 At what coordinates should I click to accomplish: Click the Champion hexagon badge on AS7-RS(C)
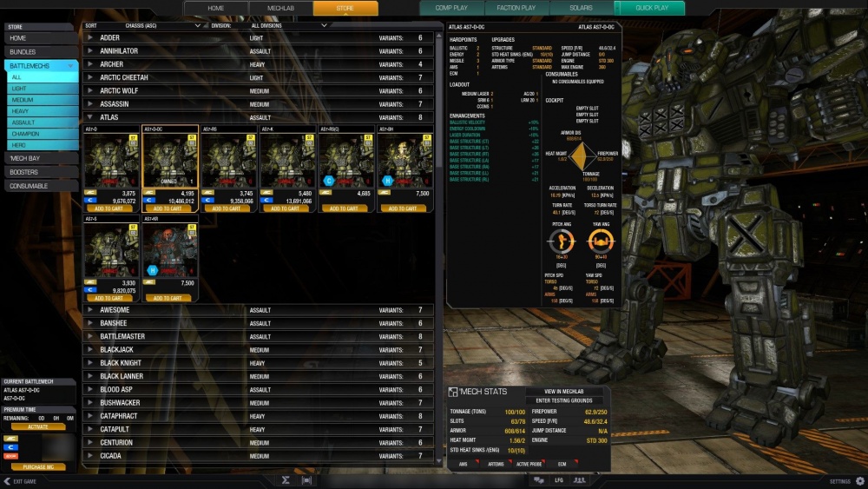point(329,181)
